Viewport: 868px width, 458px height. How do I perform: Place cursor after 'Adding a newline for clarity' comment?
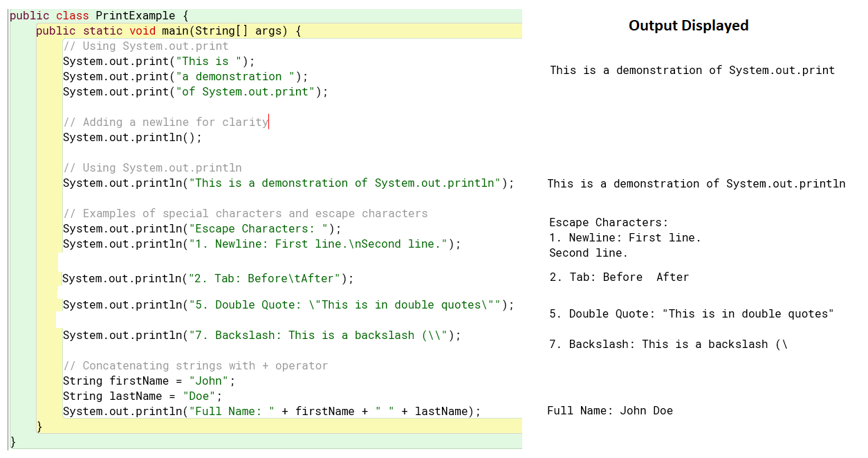tap(269, 122)
